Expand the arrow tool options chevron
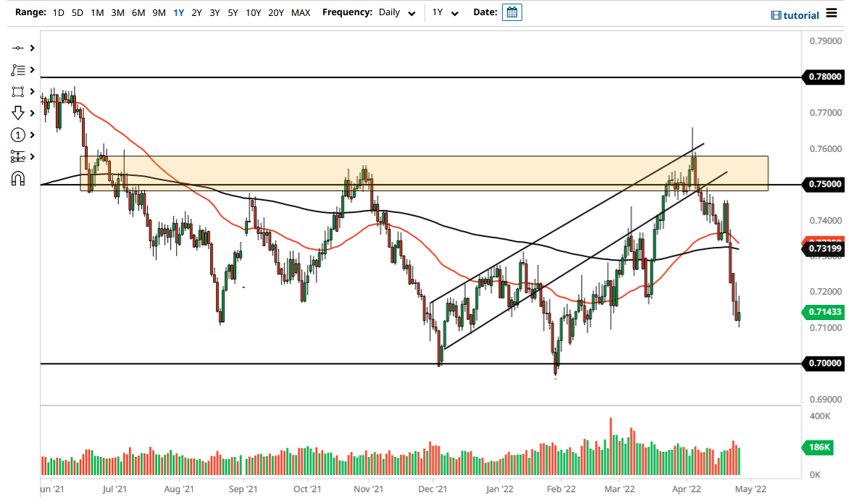Screen dimensions: 849x504 (32, 112)
